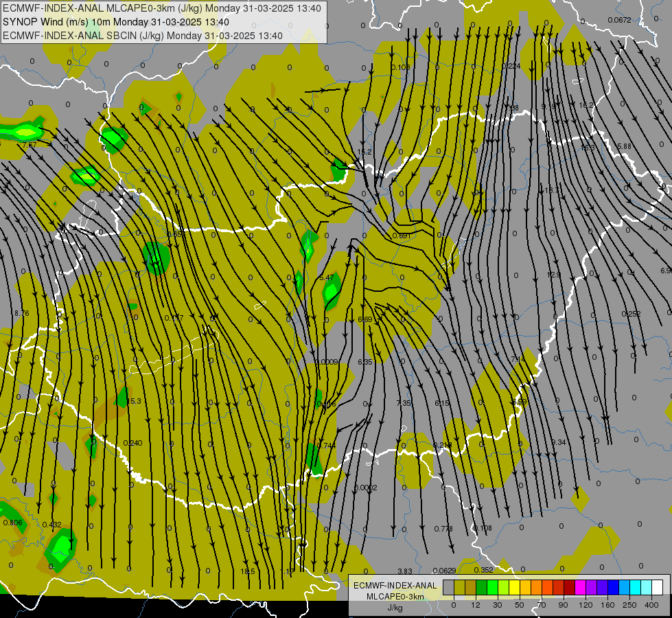Click the map value 3.83
Viewport: 672px width, 618px height.
point(404,571)
